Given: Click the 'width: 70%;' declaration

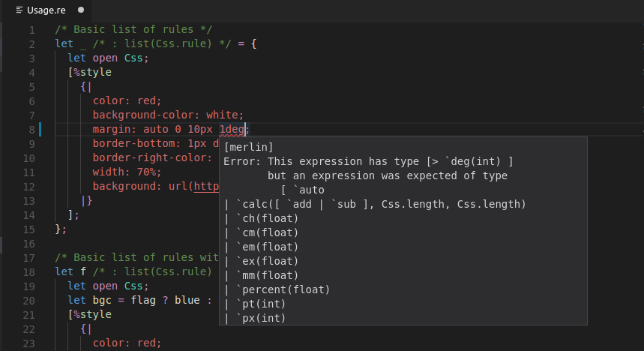Looking at the screenshot, I should (x=127, y=172).
